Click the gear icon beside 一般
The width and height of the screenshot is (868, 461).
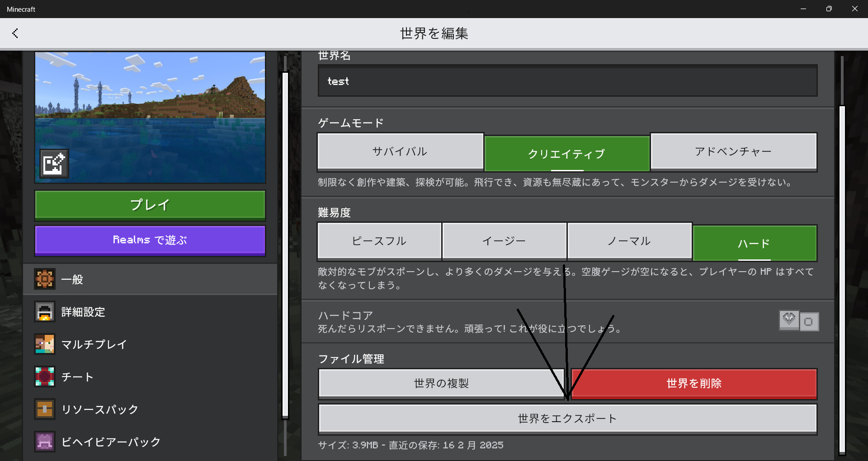[x=45, y=279]
